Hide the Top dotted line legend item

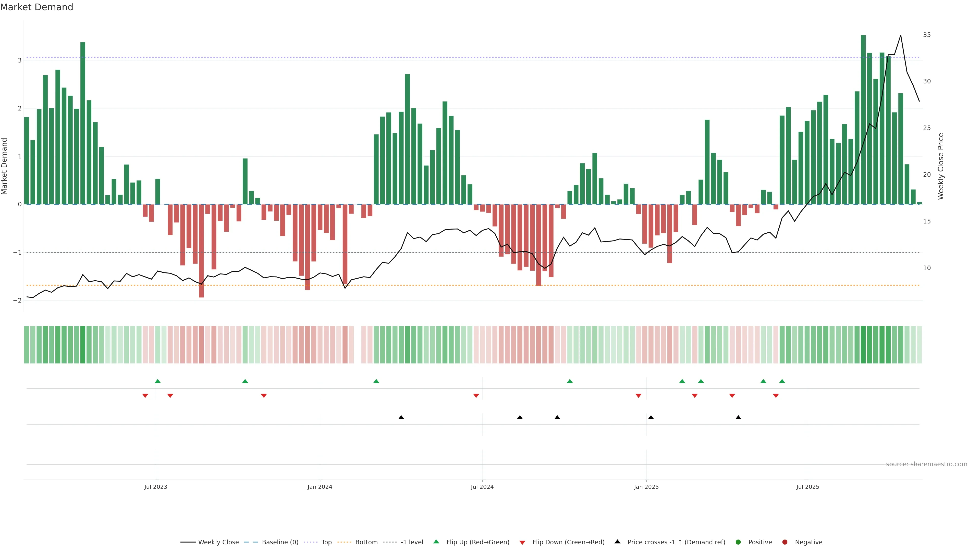[326, 542]
